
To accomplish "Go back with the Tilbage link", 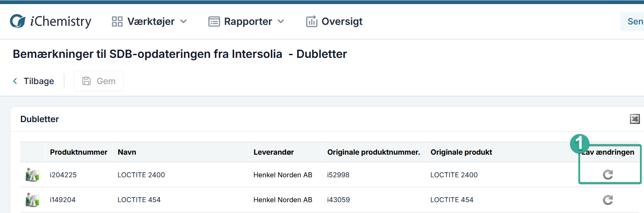I will (x=34, y=81).
